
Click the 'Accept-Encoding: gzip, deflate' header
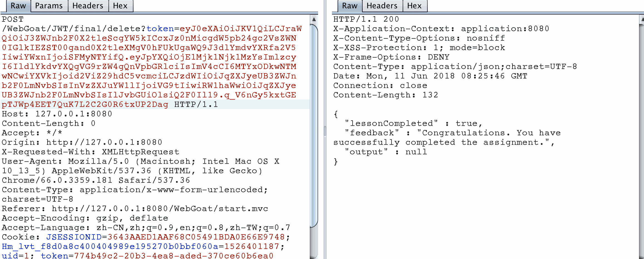click(85, 218)
